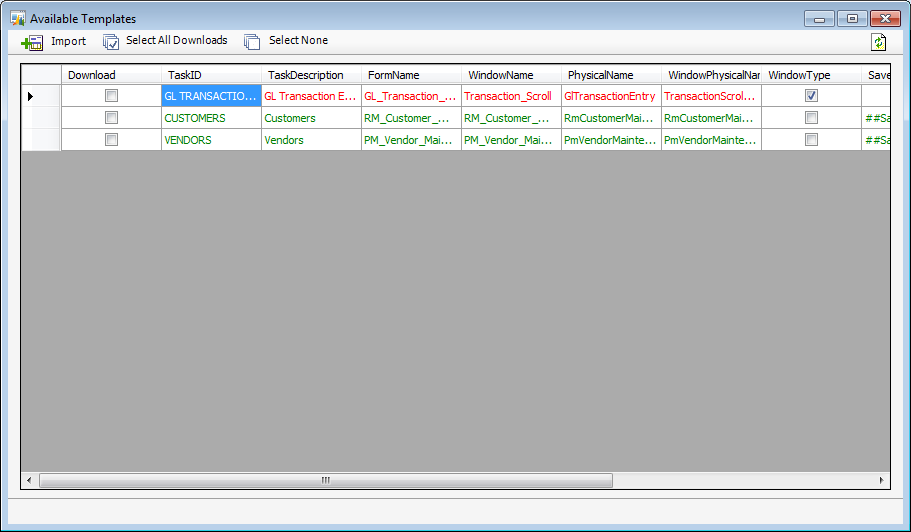Select the 'GL TRANSACTIO...' TaskID cell
The height and width of the screenshot is (532, 911).
point(211,96)
